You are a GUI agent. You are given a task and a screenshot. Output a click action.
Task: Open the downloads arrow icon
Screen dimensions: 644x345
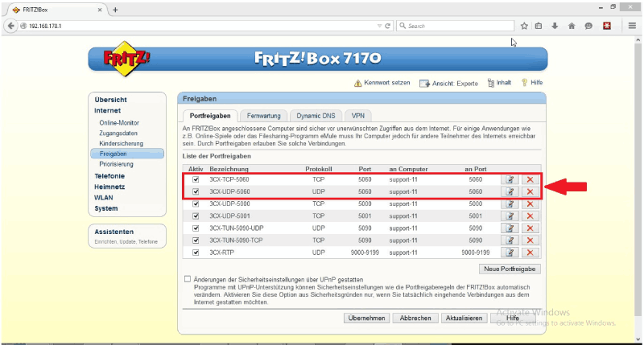[555, 26]
